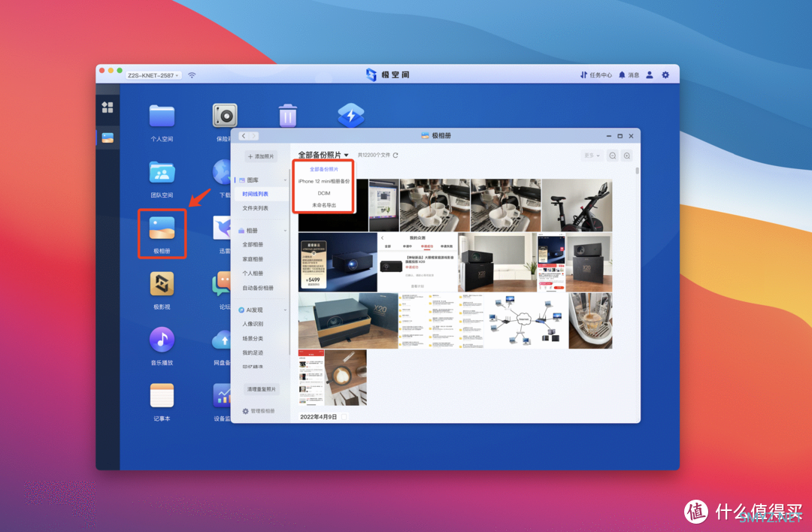The width and height of the screenshot is (812, 532).
Task: Click the 清理重复照片 button
Action: 261,389
